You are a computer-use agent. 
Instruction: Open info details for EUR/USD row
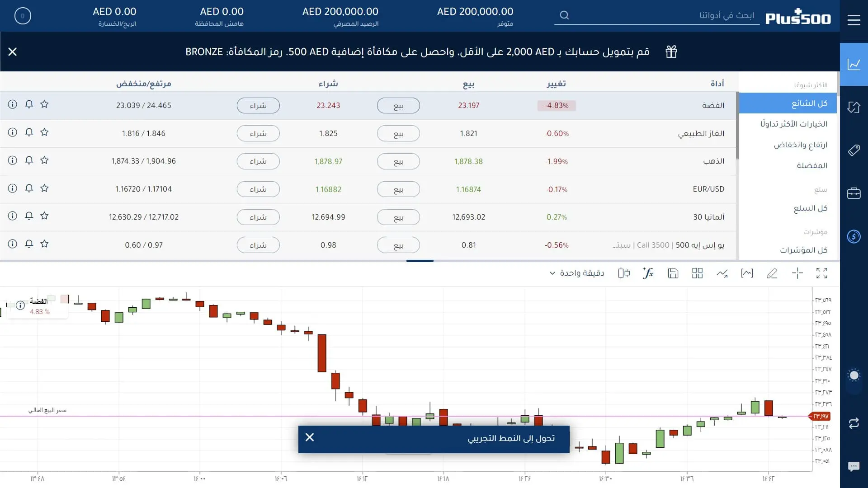click(13, 188)
